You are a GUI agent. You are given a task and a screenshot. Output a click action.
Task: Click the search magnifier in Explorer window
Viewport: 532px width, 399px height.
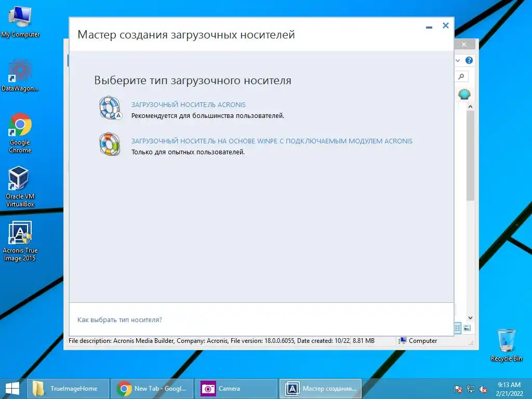pos(461,76)
